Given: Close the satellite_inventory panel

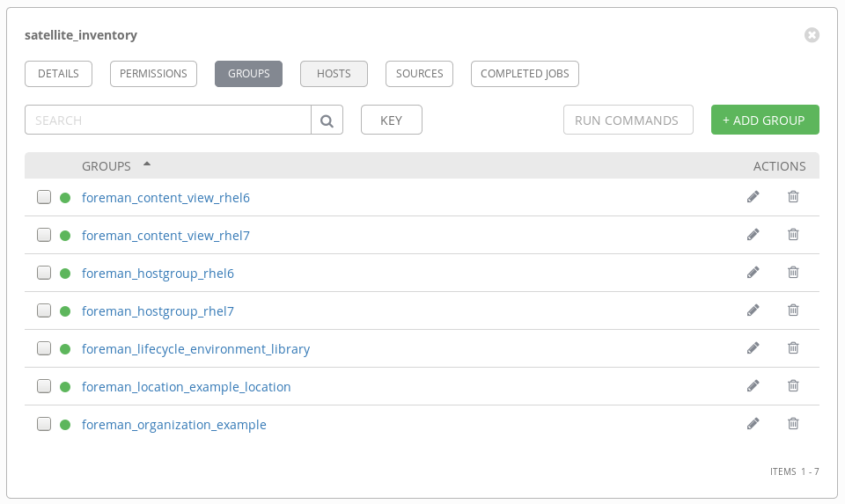Looking at the screenshot, I should point(812,35).
